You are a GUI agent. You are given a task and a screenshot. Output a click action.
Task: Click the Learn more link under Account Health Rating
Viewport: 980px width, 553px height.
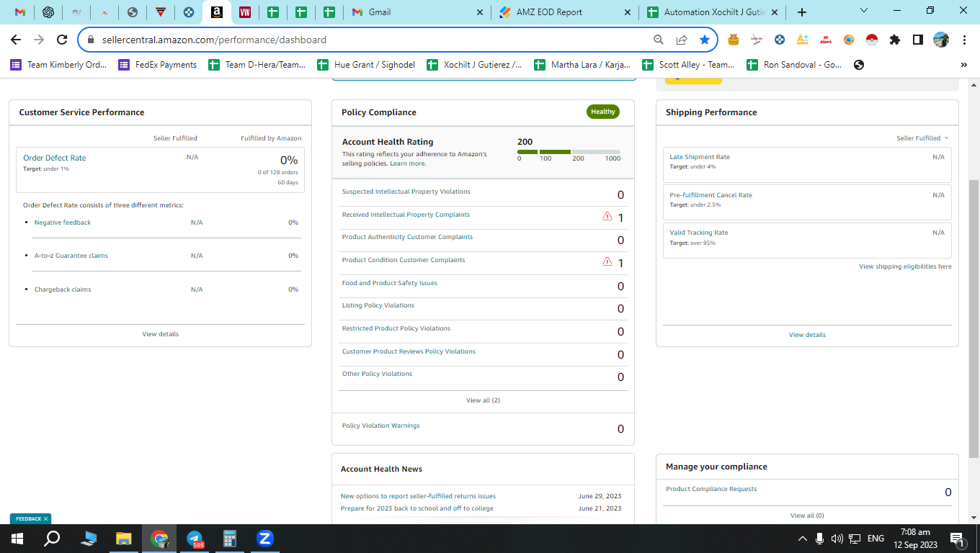(407, 163)
